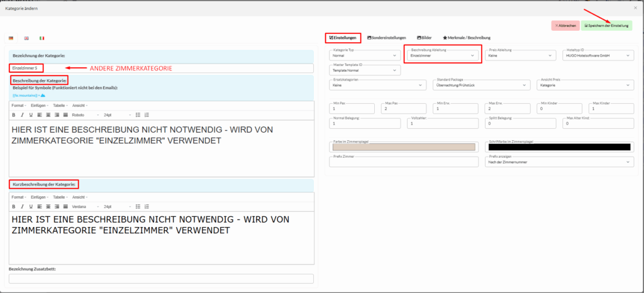Click the Bezeichnung Zusatzbett input field
644x293 pixels.
pos(161,279)
